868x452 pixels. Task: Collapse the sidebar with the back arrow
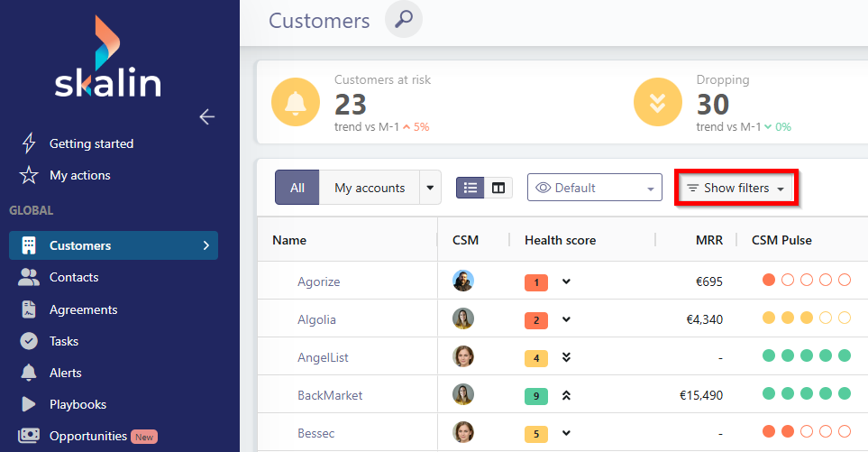[207, 116]
